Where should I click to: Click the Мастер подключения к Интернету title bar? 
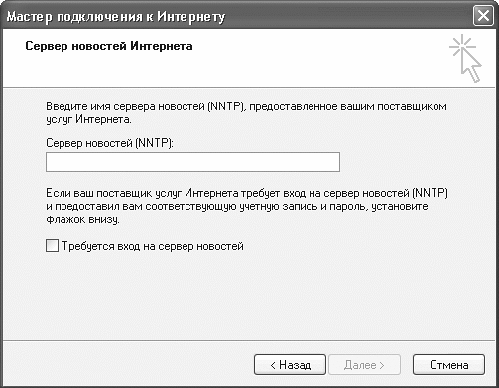pyautogui.click(x=233, y=16)
